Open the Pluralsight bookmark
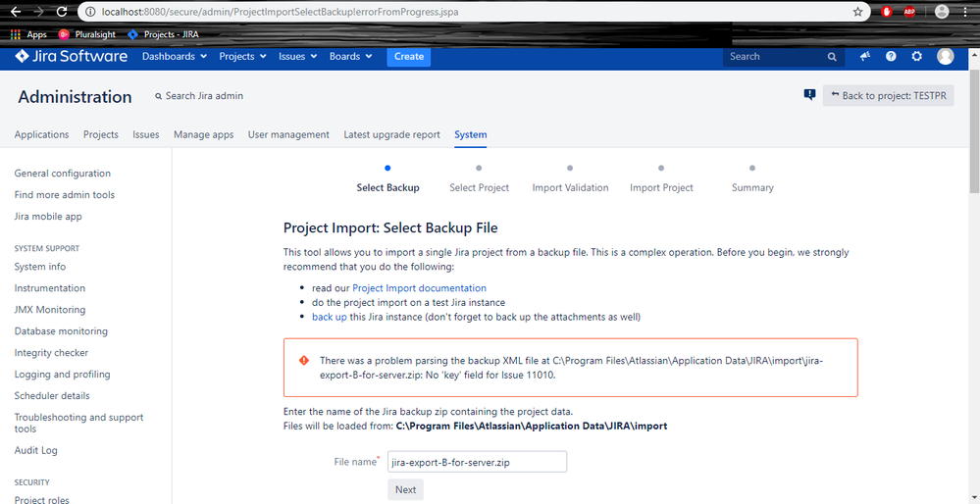Screen dimensions: 980x504 (x=87, y=34)
